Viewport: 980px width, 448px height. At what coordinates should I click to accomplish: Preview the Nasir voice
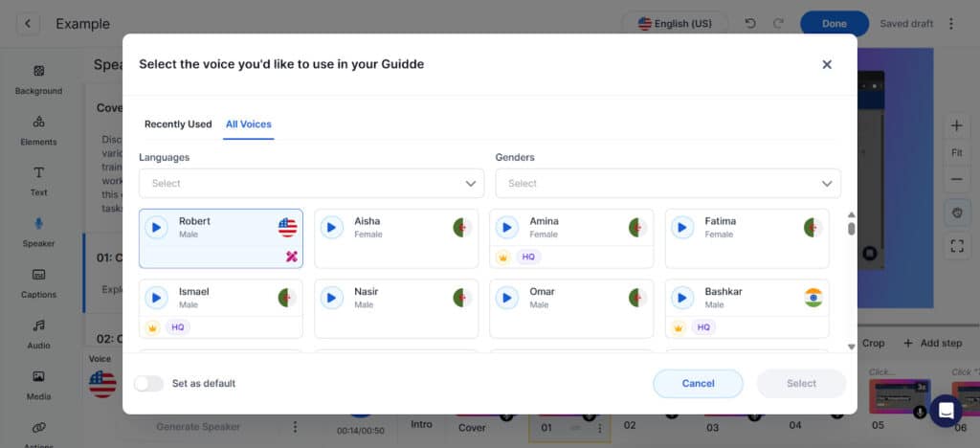332,298
